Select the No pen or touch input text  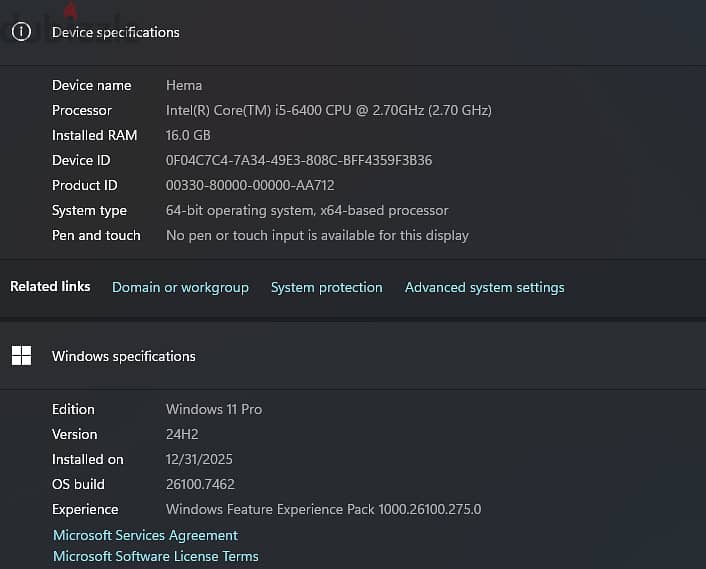pyautogui.click(x=317, y=235)
